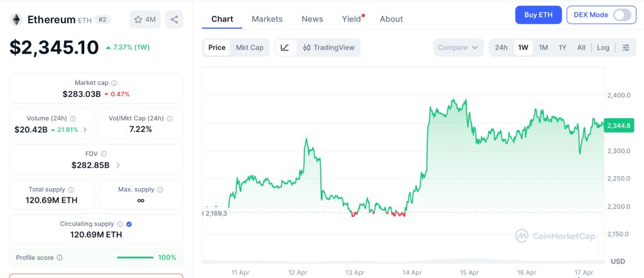Switch to the Markets tab
This screenshot has width=644, height=278.
[267, 19]
